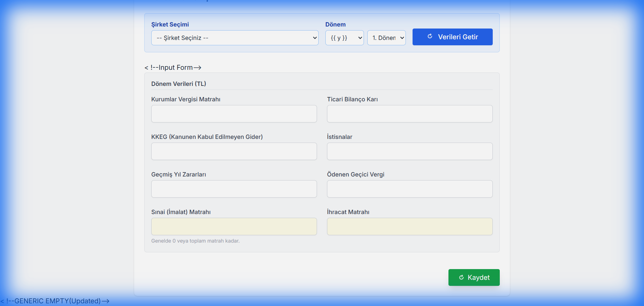The image size is (644, 306).
Task: Click the Ticari Bilanço Karı field
Action: (x=410, y=114)
